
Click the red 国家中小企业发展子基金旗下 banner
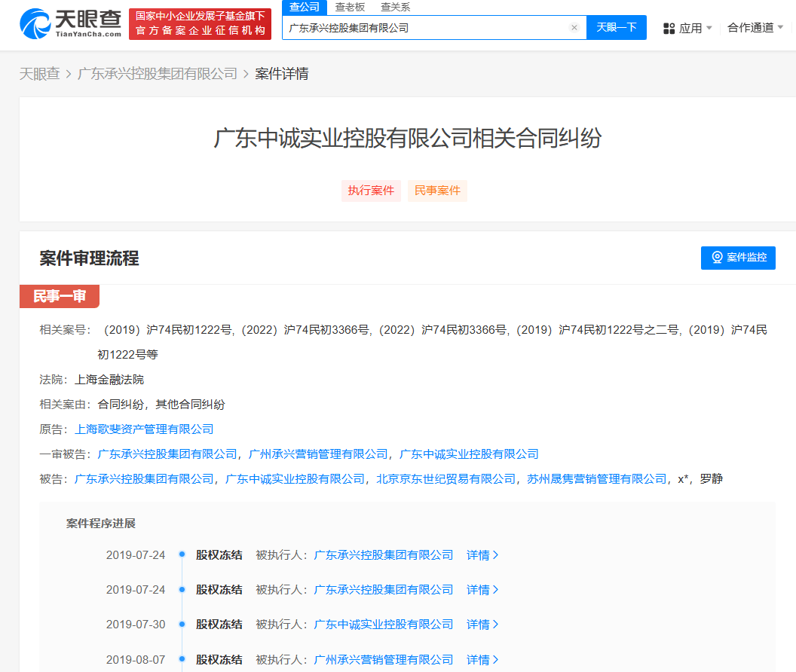[x=200, y=24]
